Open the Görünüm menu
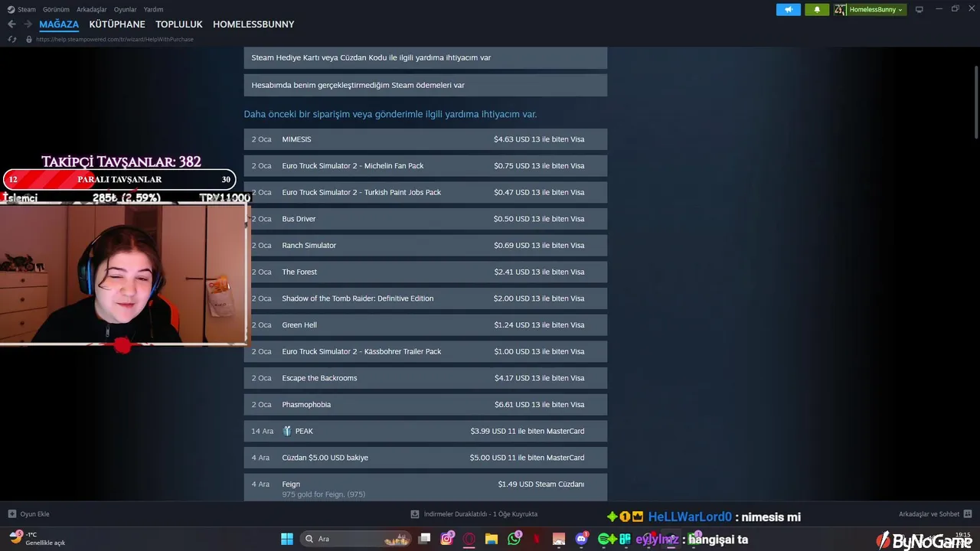The width and height of the screenshot is (980, 551). point(56,9)
